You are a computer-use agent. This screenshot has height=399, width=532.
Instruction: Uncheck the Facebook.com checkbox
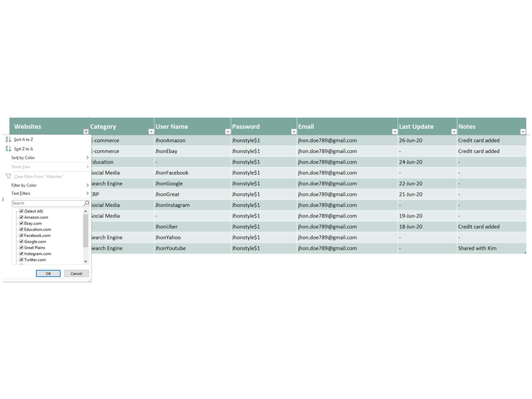21,236
